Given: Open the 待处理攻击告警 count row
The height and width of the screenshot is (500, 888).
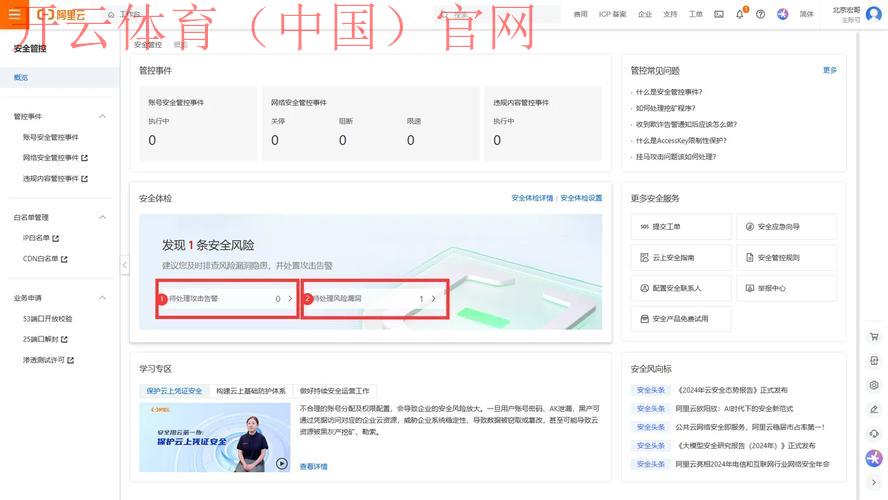Looking at the screenshot, I should [x=227, y=298].
